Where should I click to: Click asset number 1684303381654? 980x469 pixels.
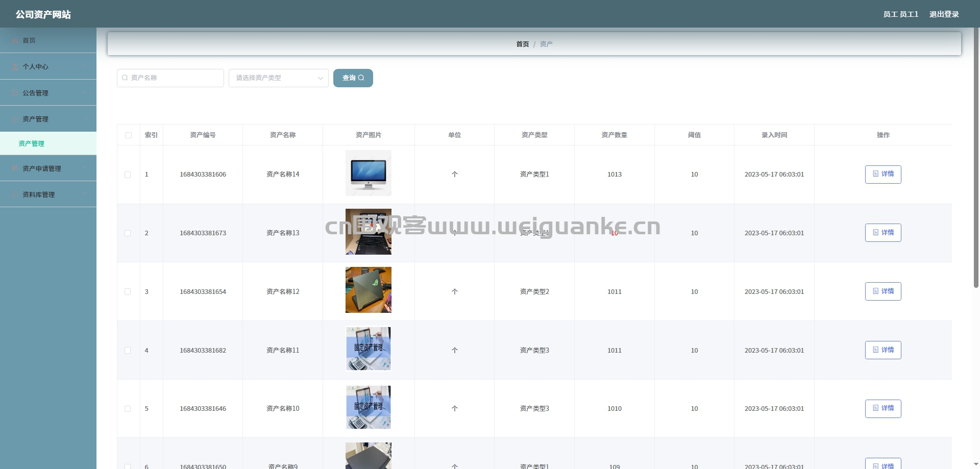point(203,292)
